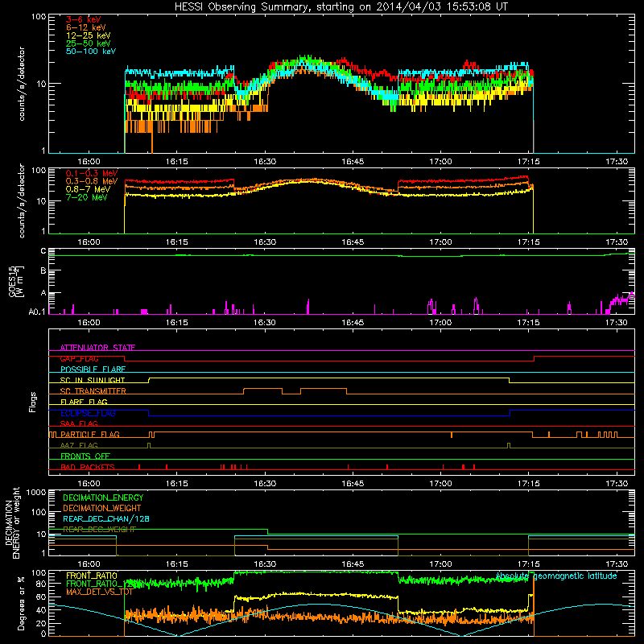Click the 7-20 MeV legend entry

87,197
